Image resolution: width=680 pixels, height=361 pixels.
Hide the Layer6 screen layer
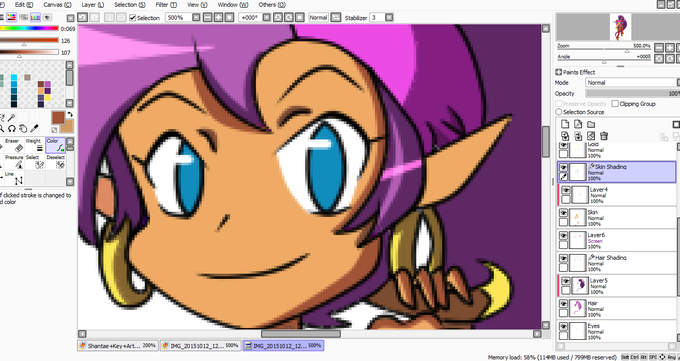(563, 236)
